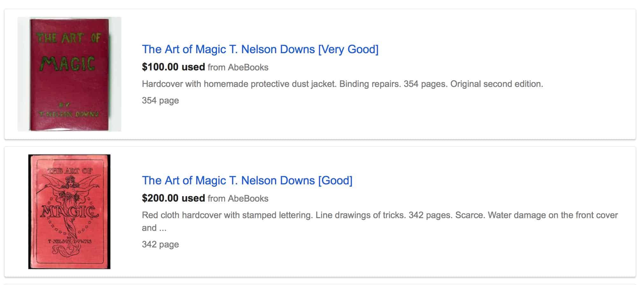This screenshot has width=644, height=285.
Task: Select 'from AbeBooks' on the $200.00 listing
Action: (238, 198)
